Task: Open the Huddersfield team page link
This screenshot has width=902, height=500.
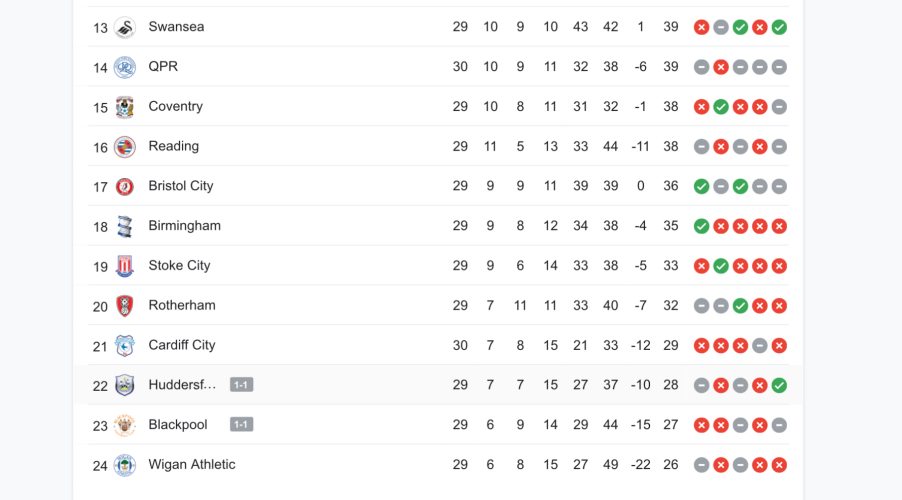Action: tap(182, 385)
